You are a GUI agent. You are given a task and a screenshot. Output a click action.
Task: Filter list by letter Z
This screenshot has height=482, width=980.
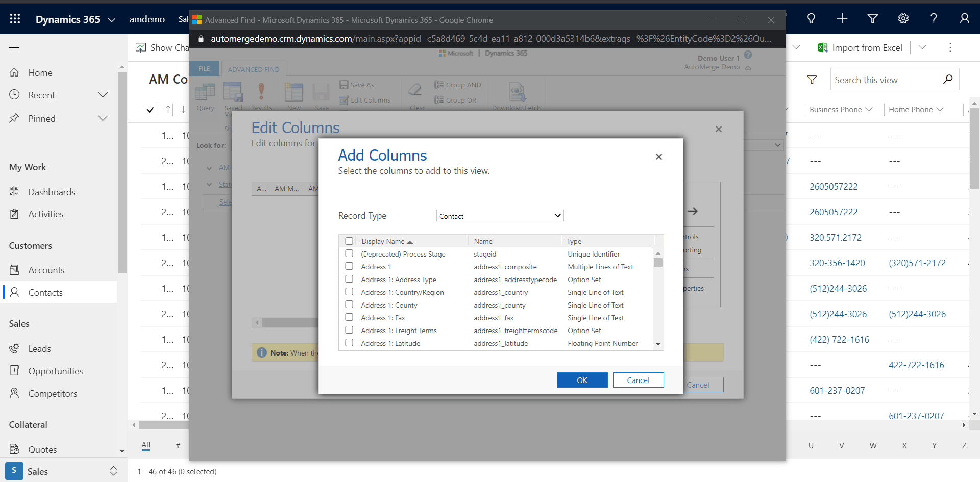point(964,446)
